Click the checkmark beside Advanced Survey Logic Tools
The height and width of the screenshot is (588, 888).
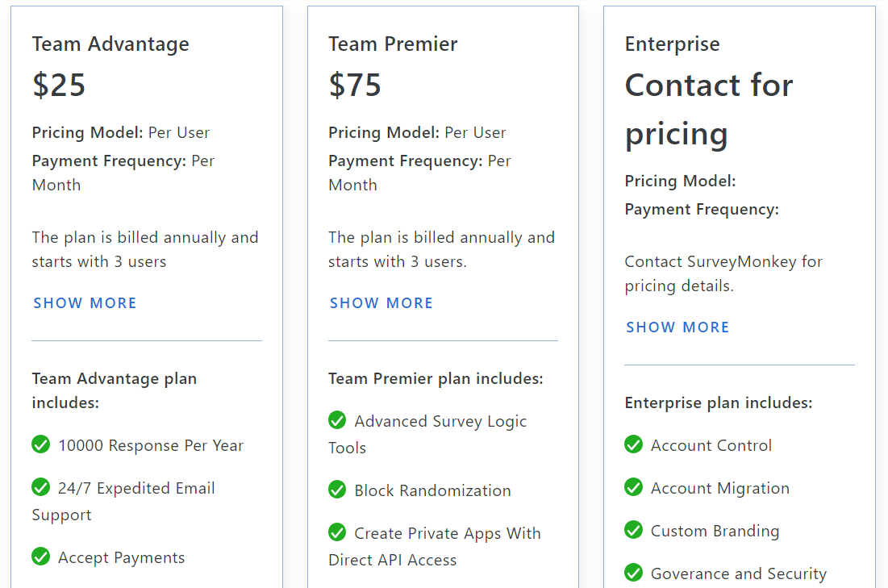(x=337, y=420)
